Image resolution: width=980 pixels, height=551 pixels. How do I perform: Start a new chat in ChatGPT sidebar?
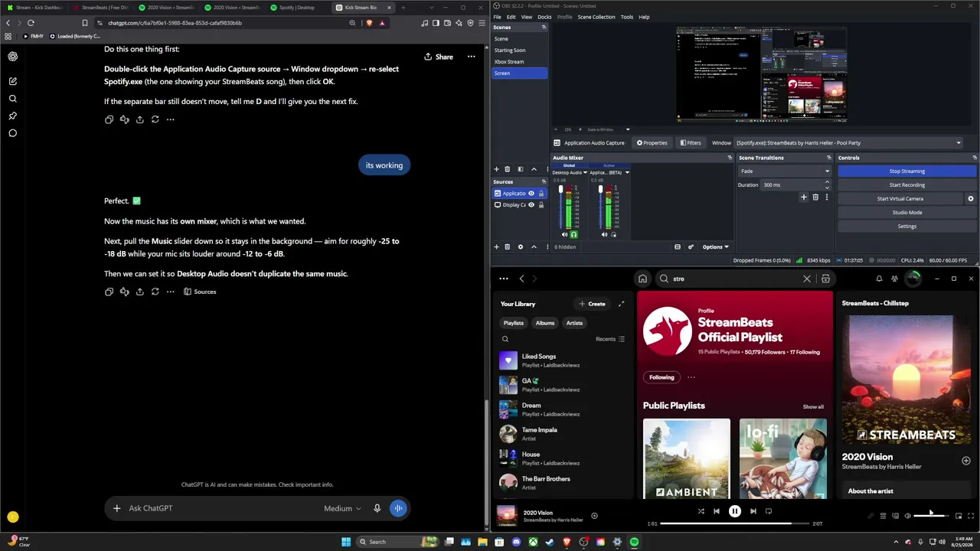tap(13, 81)
